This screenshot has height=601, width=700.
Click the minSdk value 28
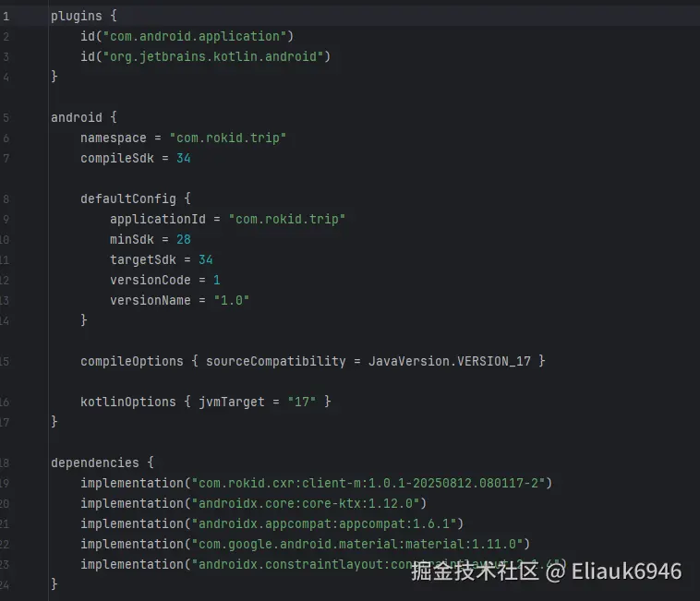(183, 239)
